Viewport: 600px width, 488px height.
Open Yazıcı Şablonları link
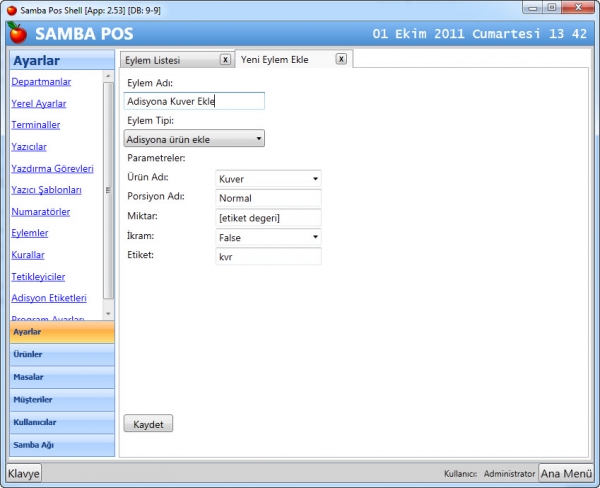[x=46, y=190]
